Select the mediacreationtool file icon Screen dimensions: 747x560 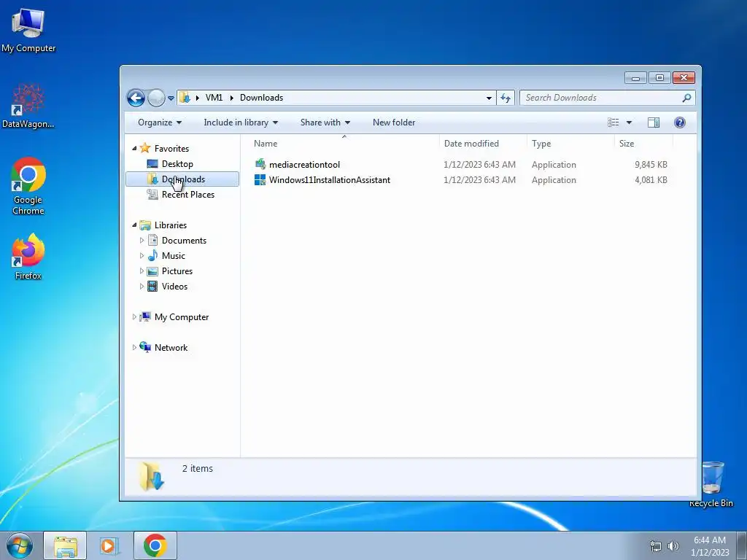pyautogui.click(x=260, y=164)
